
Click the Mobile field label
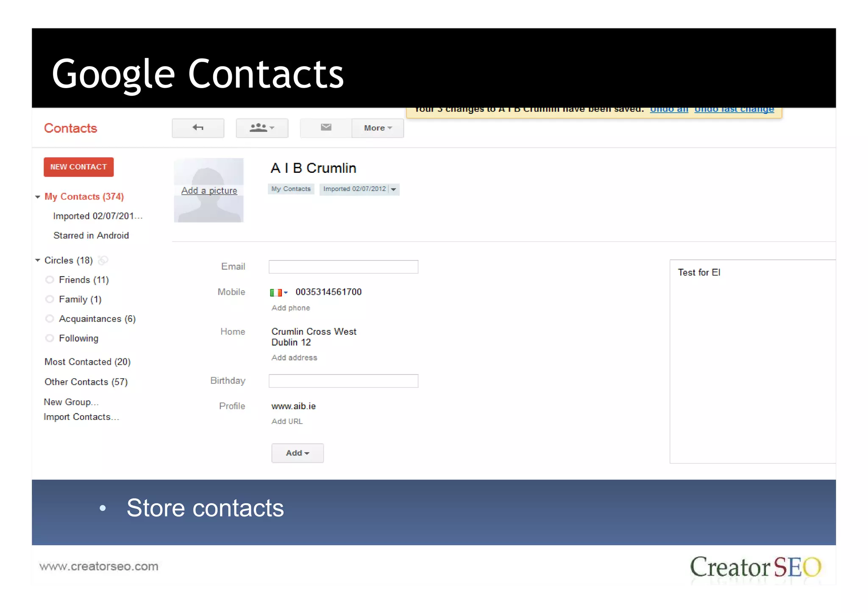pyautogui.click(x=231, y=292)
